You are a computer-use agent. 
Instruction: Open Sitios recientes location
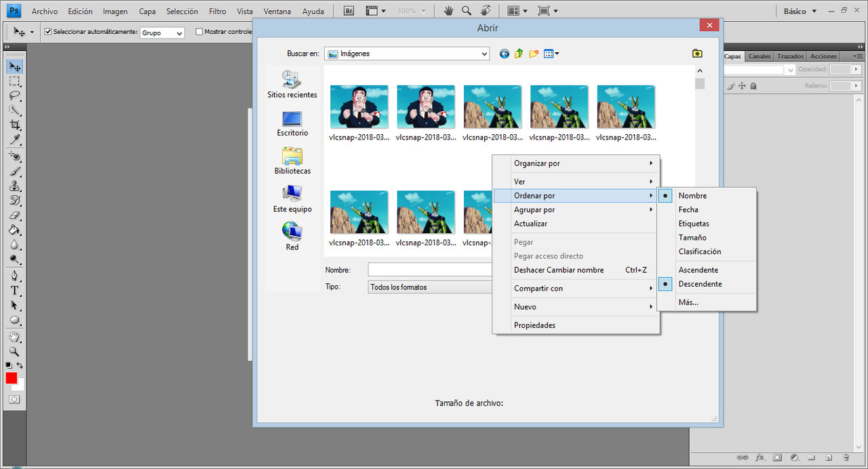click(292, 85)
